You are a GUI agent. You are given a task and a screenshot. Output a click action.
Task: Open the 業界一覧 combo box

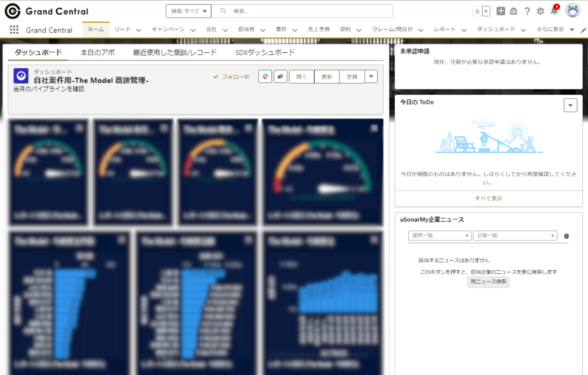tap(439, 236)
